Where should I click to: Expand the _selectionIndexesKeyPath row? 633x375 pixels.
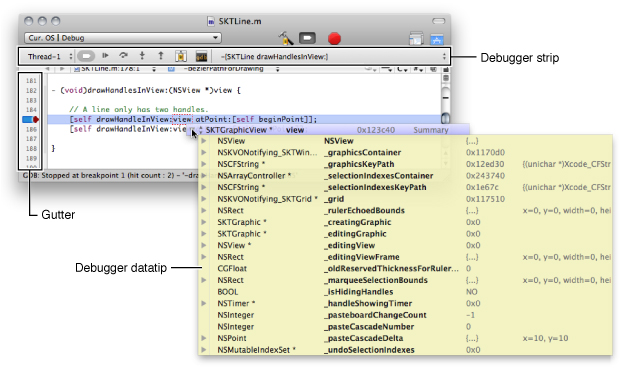pyautogui.click(x=204, y=187)
